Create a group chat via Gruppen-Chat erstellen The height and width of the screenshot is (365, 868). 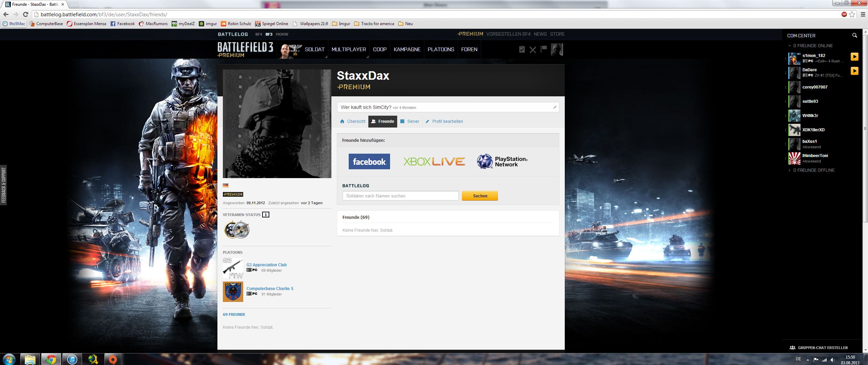818,348
